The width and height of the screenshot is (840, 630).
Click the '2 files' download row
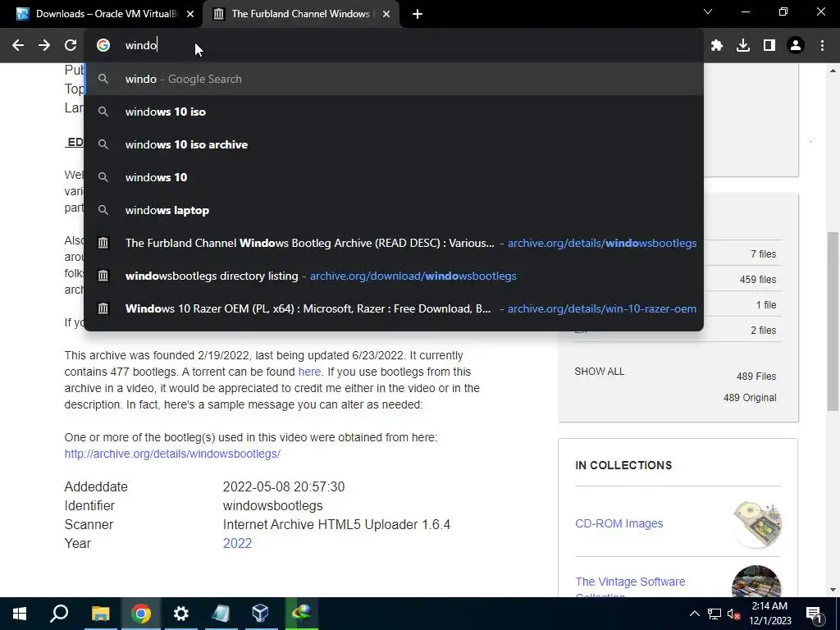point(678,330)
